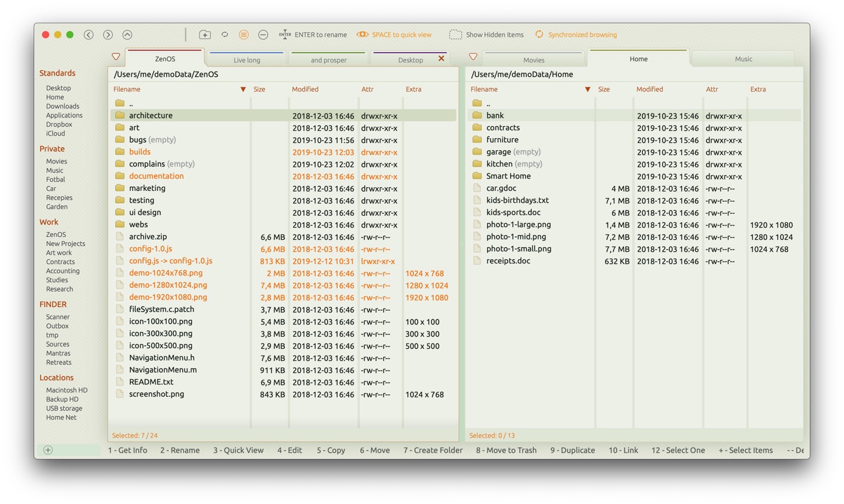
Task: Click the sort arrow in left Filename column
Action: coord(243,90)
